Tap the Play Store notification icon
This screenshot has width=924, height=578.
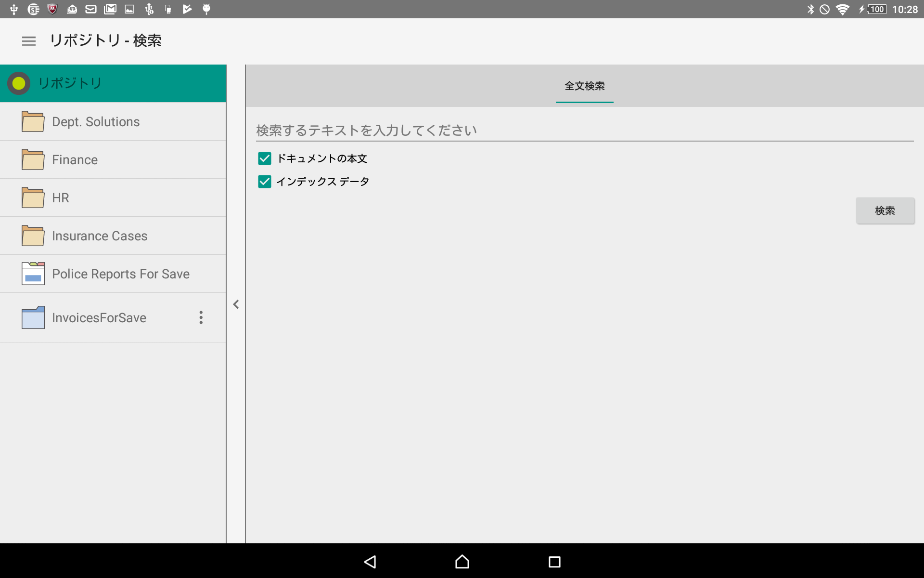[187, 9]
